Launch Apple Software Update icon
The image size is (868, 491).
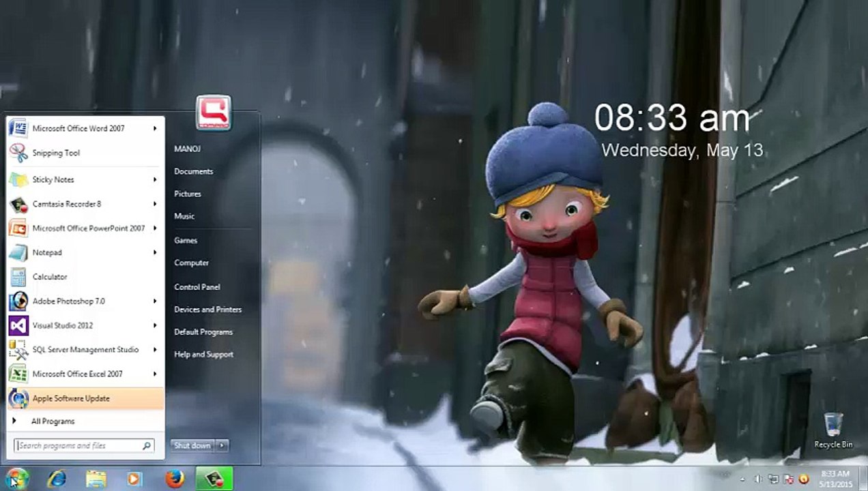click(x=18, y=398)
